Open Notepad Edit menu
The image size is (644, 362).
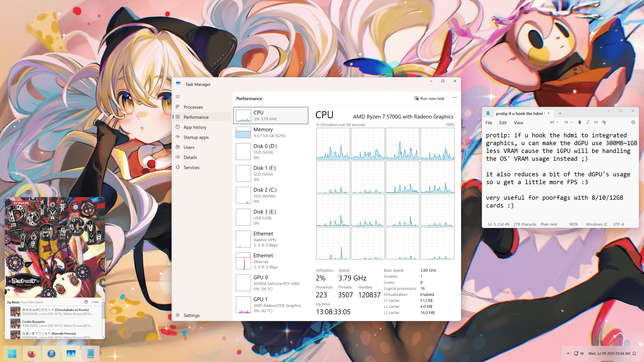coord(503,123)
